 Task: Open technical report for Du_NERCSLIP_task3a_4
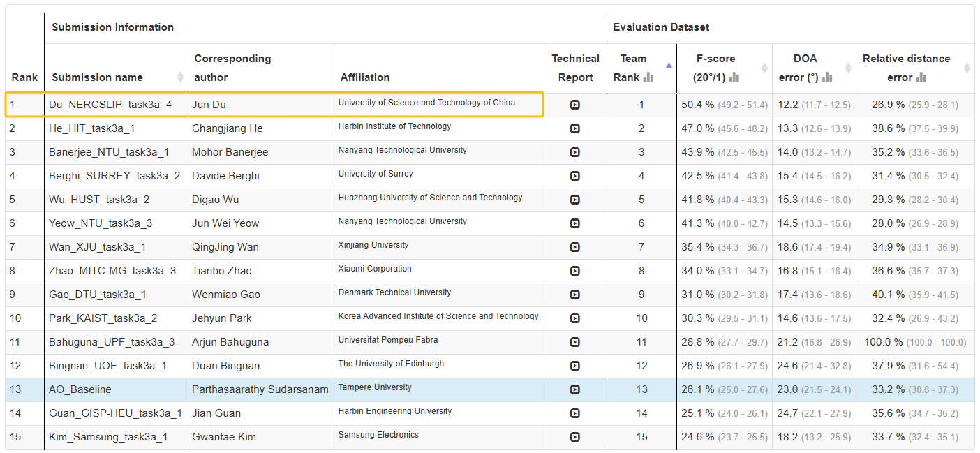574,105
